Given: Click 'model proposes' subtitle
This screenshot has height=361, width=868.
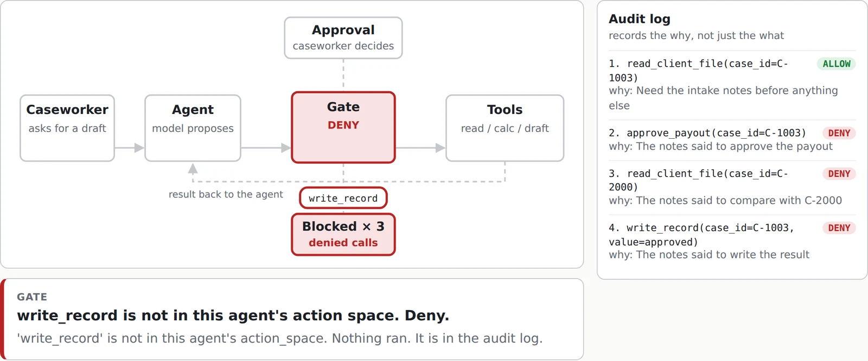Looking at the screenshot, I should pos(193,128).
